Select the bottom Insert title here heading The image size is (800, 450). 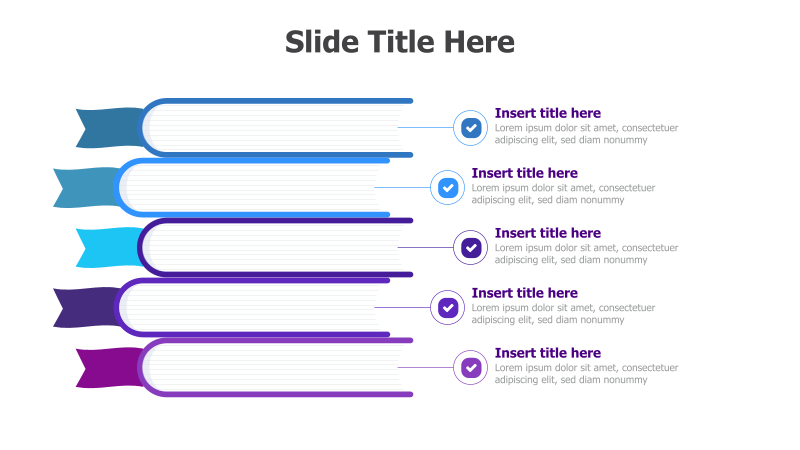547,353
